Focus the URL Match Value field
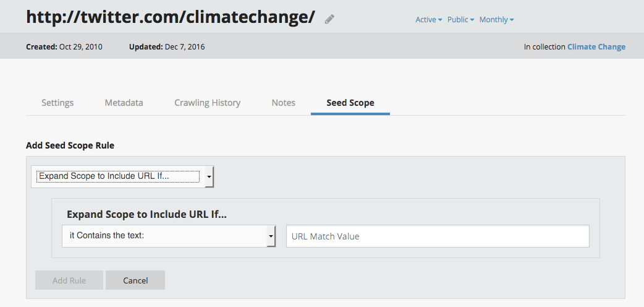This screenshot has height=307, width=644. coord(437,236)
